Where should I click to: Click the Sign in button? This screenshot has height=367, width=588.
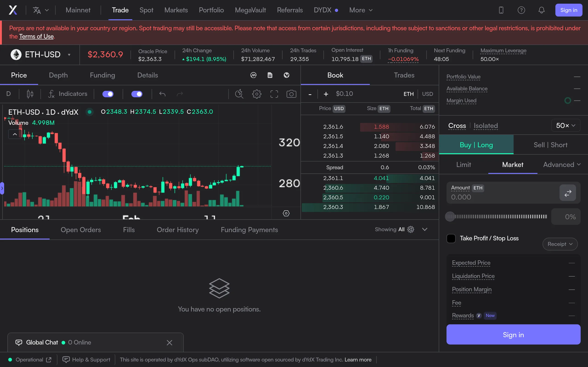[x=569, y=10]
